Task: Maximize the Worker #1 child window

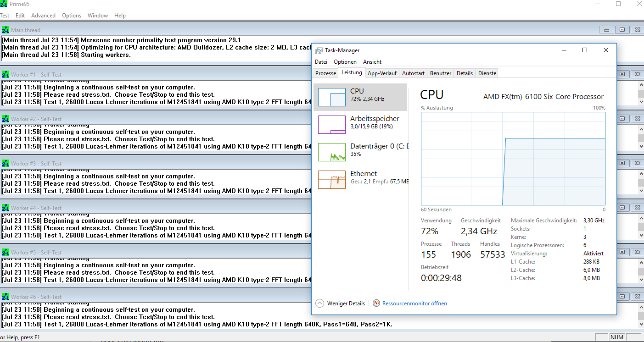Action: (x=622, y=74)
